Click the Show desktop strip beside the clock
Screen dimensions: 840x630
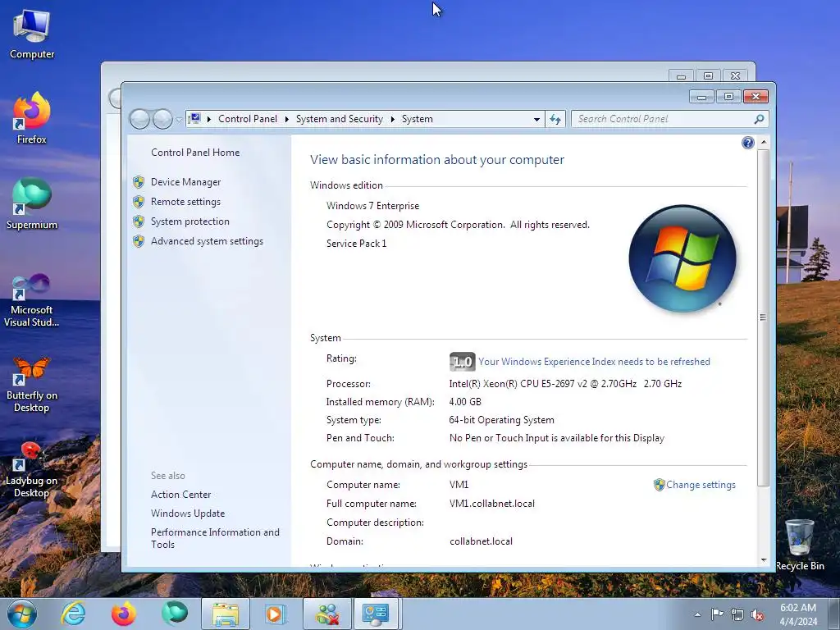(836, 614)
